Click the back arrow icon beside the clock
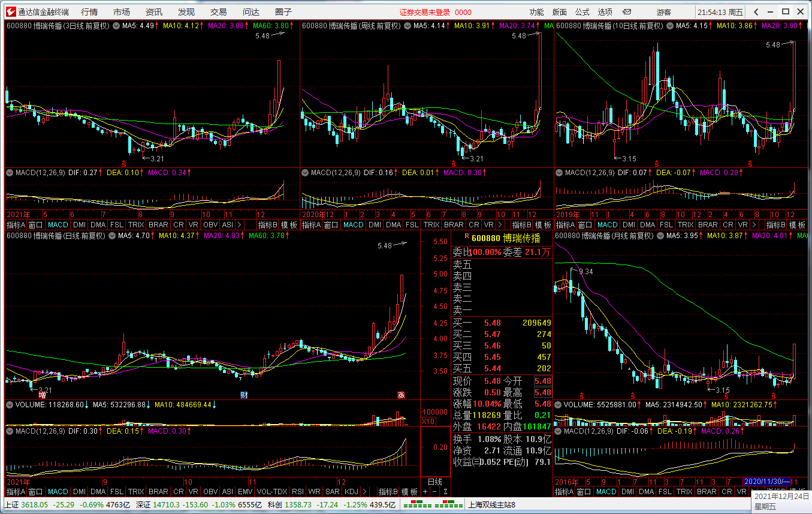Image resolution: width=812 pixels, height=514 pixels. point(756,12)
